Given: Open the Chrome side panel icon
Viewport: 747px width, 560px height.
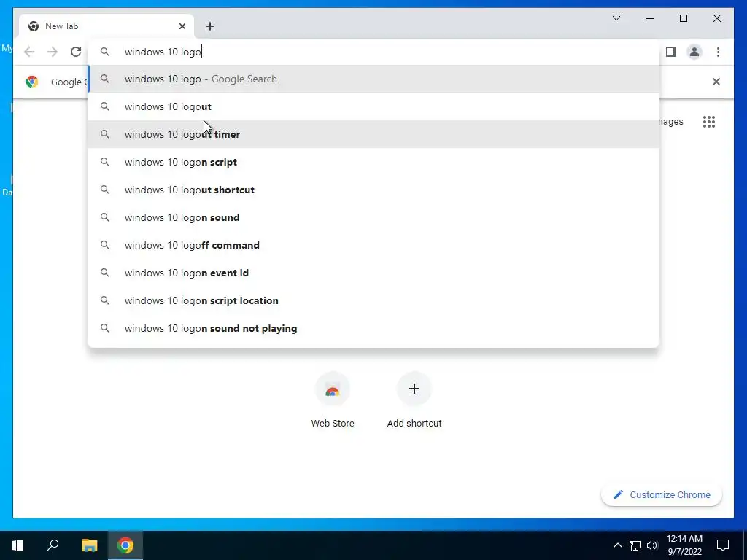Looking at the screenshot, I should pos(671,52).
